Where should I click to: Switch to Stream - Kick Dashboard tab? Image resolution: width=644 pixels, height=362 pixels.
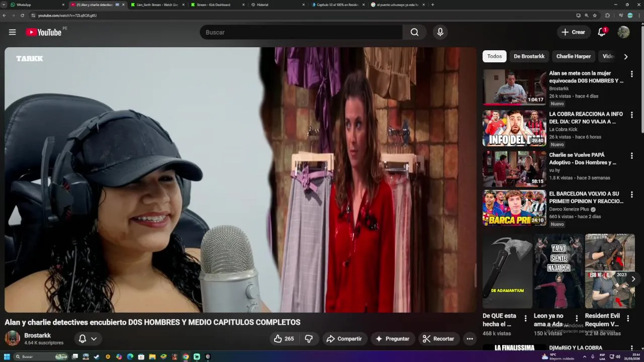click(217, 5)
